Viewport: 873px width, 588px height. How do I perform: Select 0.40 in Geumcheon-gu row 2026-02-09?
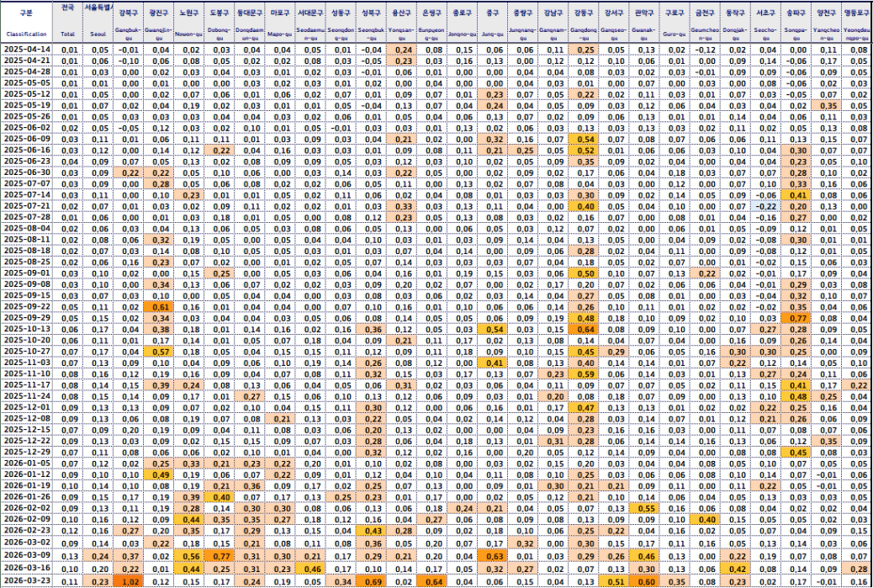[x=704, y=519]
